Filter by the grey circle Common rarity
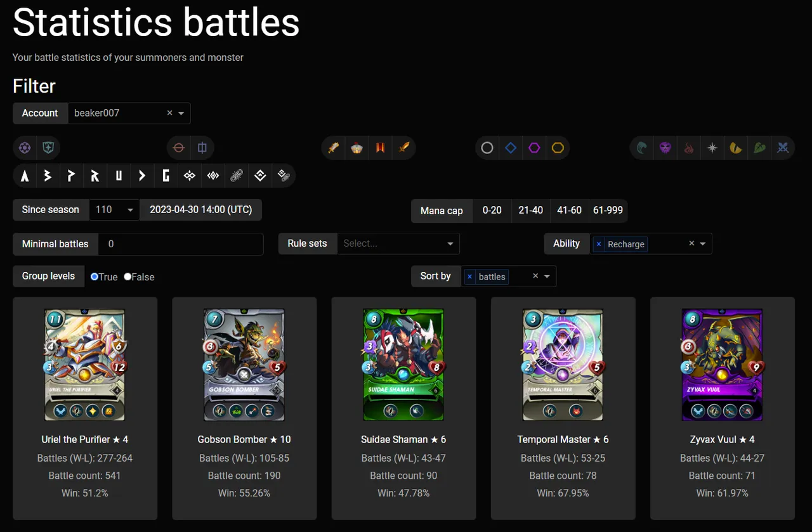This screenshot has width=812, height=532. [x=487, y=148]
